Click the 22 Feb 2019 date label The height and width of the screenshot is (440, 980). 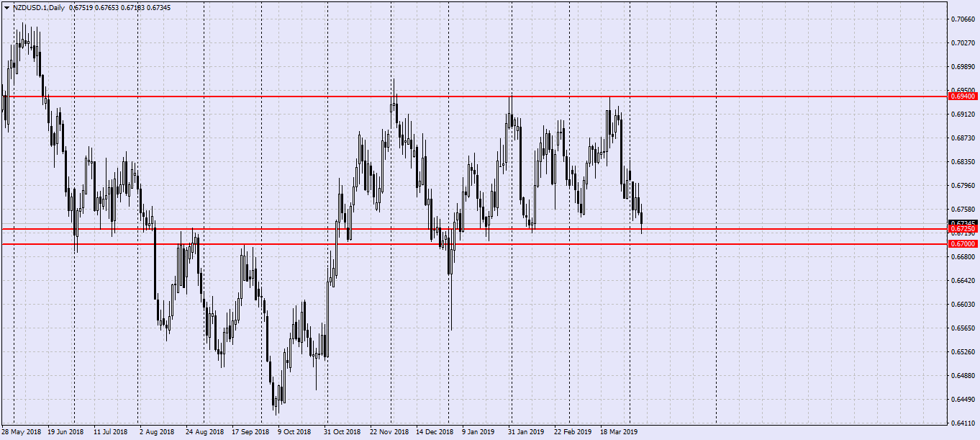(573, 432)
